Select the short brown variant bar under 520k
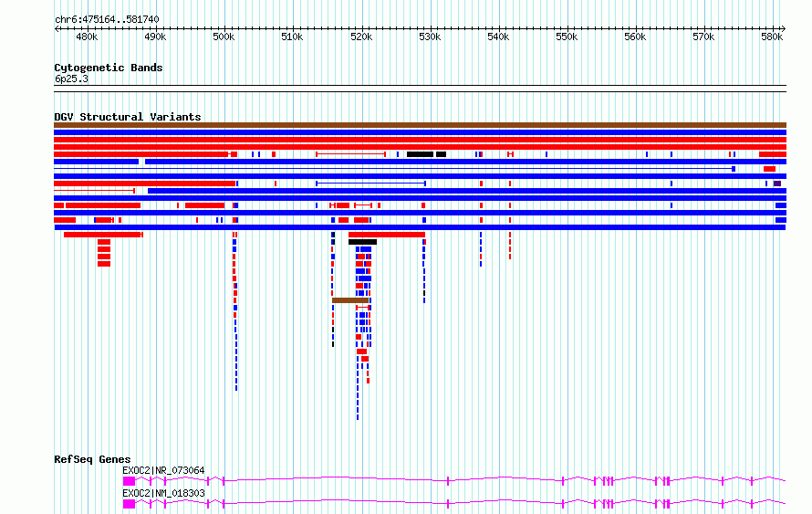The width and height of the screenshot is (812, 514). (x=350, y=300)
